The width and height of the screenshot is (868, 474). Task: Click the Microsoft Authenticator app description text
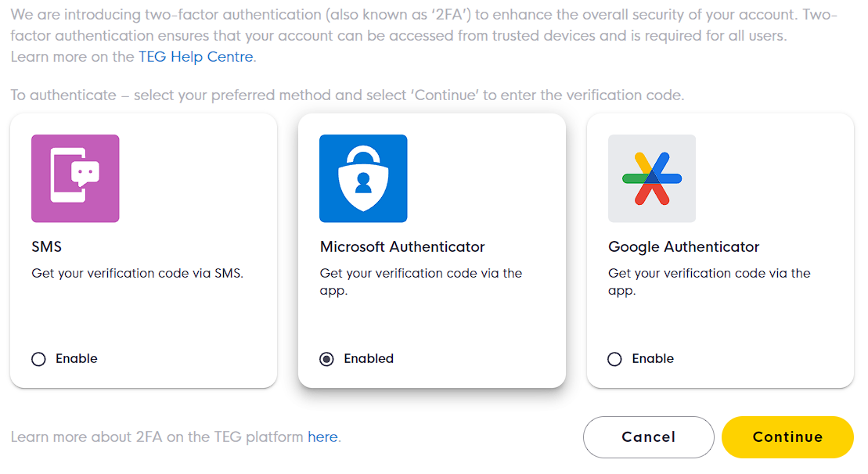(421, 282)
